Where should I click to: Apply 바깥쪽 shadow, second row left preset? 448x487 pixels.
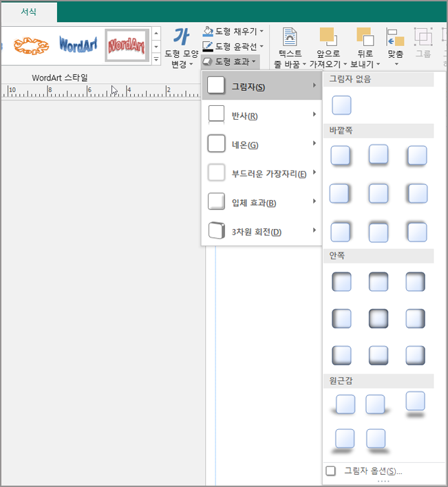(339, 193)
